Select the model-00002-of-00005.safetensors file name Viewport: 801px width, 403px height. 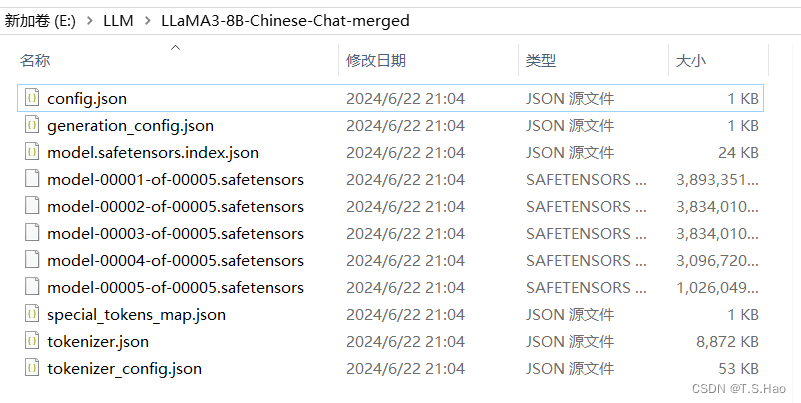click(x=175, y=206)
